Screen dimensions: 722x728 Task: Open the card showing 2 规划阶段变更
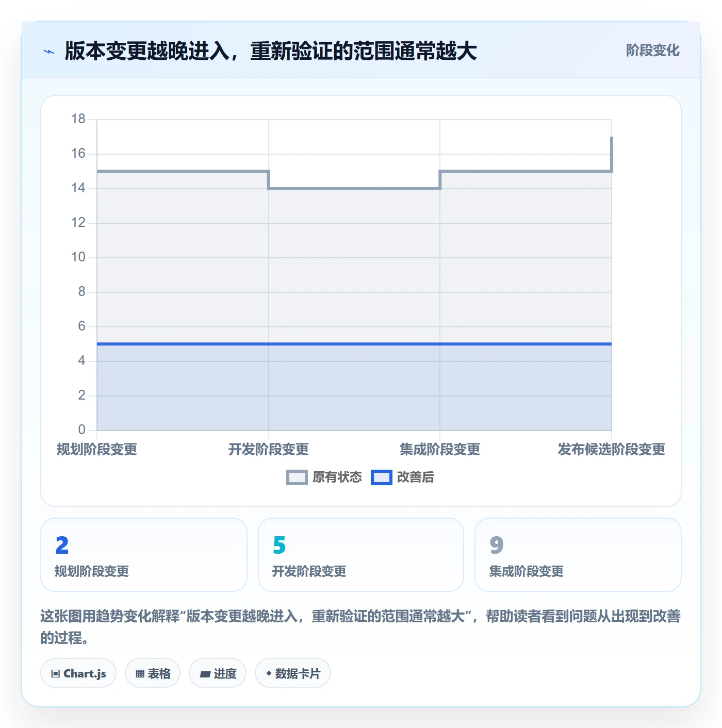pyautogui.click(x=144, y=555)
